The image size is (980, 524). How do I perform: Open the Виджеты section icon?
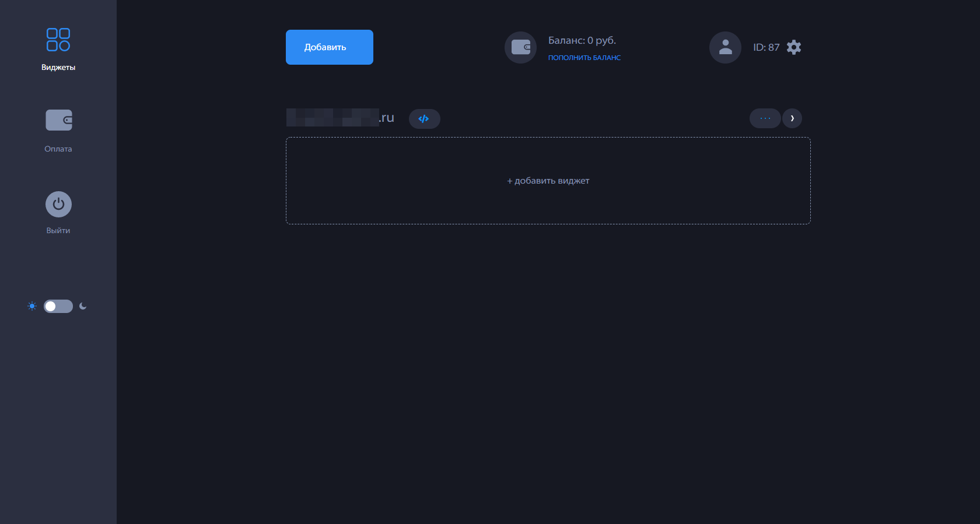coord(58,40)
